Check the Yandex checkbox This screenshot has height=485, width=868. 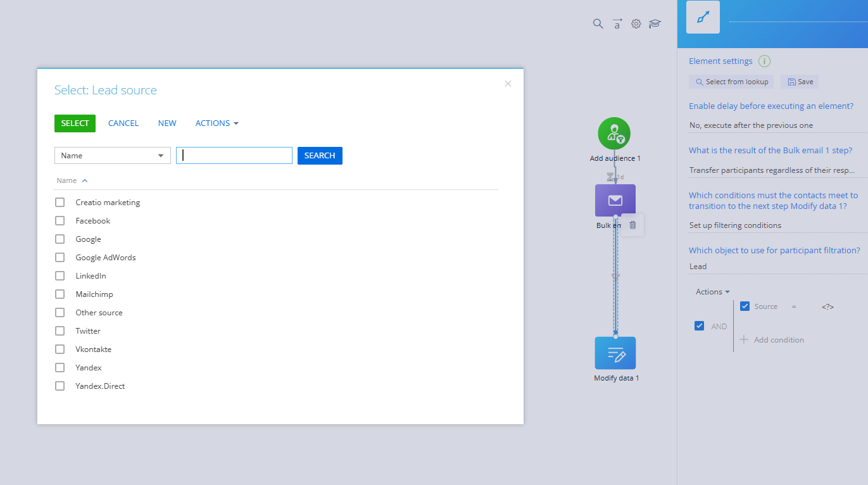click(x=60, y=368)
